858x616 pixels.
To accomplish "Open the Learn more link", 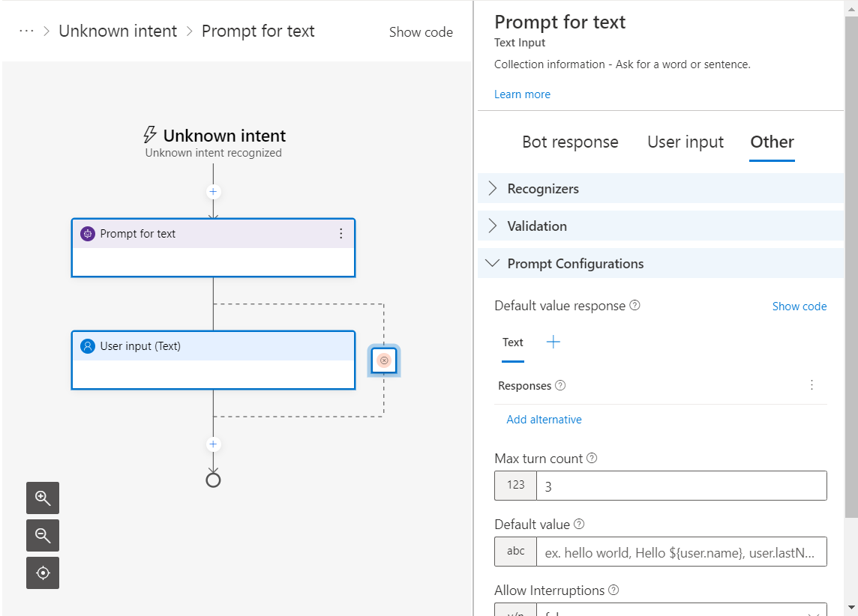I will click(x=522, y=94).
